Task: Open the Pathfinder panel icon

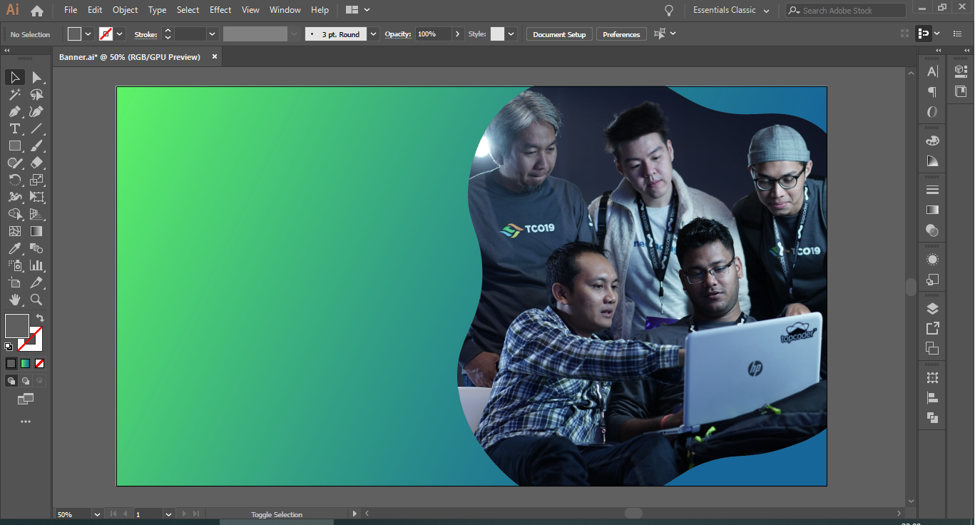Action: (932, 418)
